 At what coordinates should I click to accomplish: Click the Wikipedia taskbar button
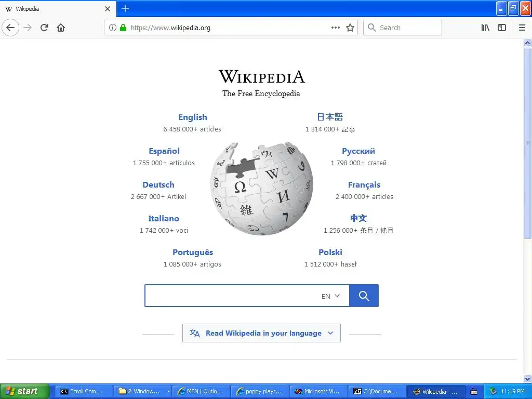tap(436, 391)
